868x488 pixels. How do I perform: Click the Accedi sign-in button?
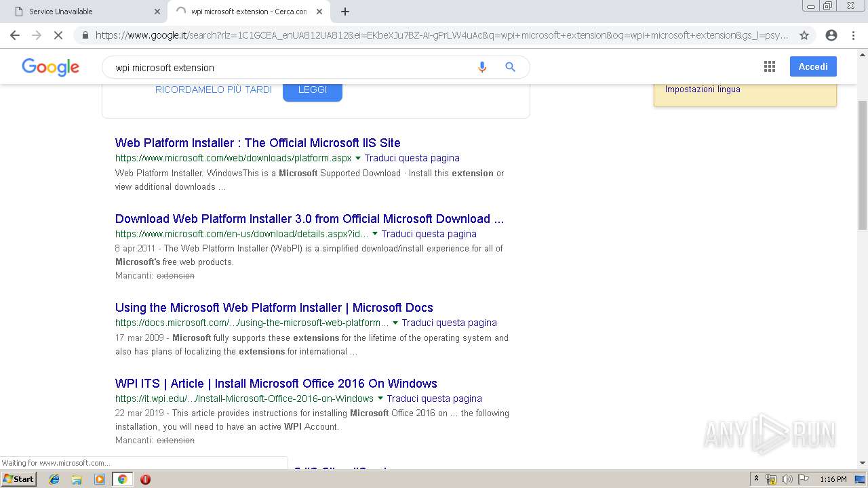tap(813, 66)
